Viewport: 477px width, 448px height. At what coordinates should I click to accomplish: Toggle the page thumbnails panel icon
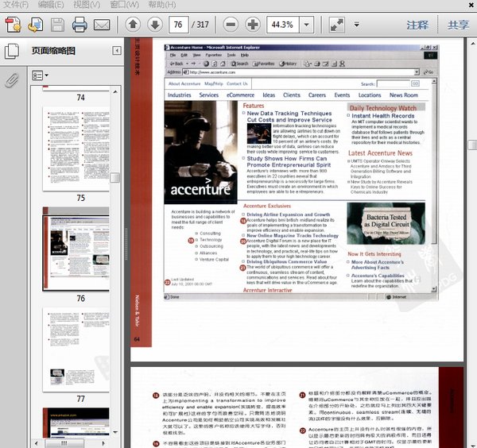(12, 52)
